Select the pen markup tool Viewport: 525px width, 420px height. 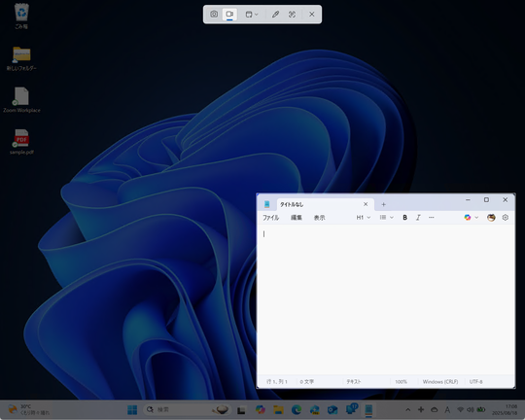click(275, 14)
